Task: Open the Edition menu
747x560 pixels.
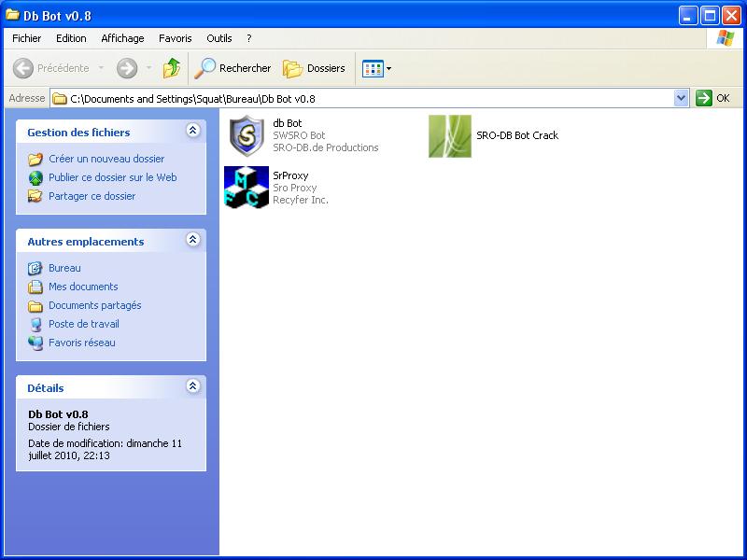Action: pyautogui.click(x=71, y=38)
